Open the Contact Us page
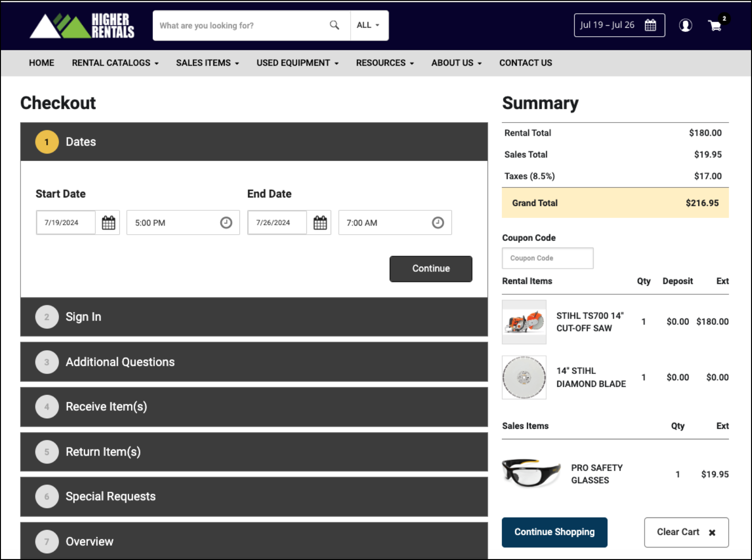Viewport: 752px width, 560px height. 525,63
